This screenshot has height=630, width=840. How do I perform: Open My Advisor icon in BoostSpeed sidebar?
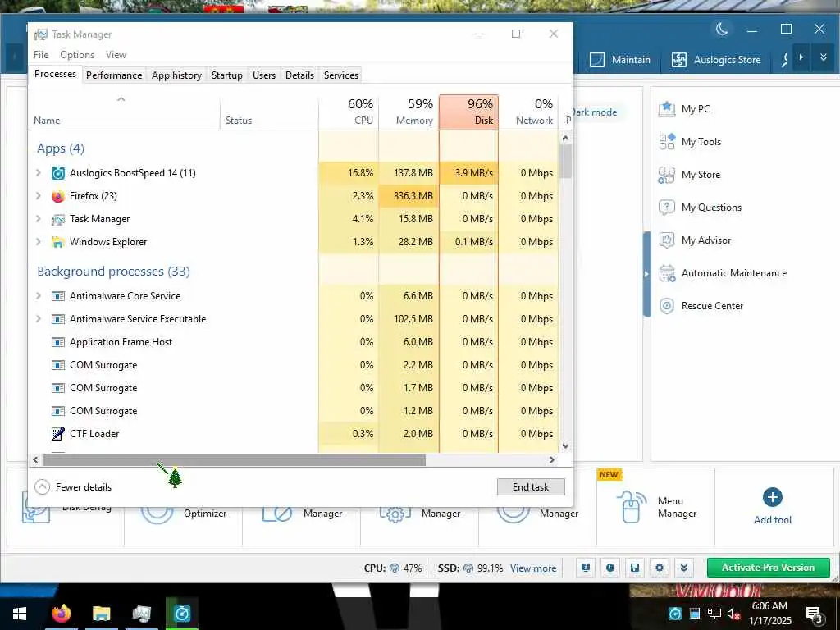666,240
